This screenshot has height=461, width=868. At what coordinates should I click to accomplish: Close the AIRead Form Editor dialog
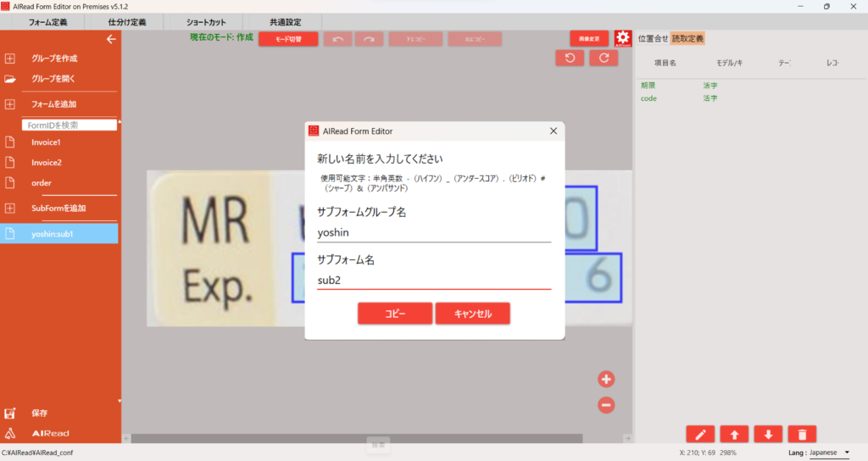click(x=554, y=131)
